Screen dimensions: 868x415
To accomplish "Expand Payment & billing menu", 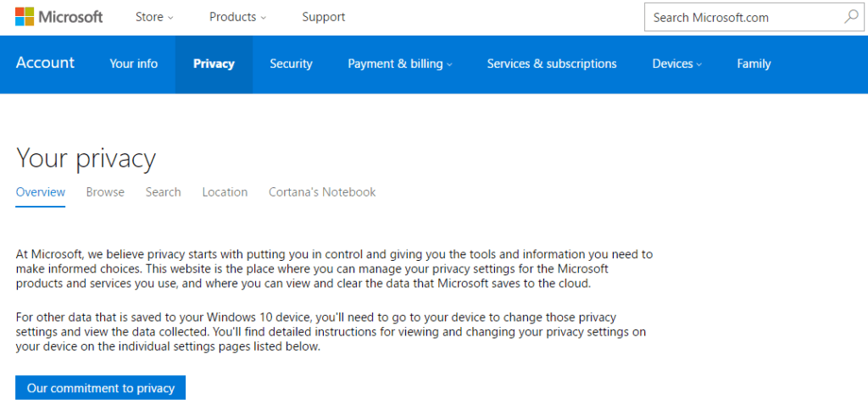I will tap(400, 64).
